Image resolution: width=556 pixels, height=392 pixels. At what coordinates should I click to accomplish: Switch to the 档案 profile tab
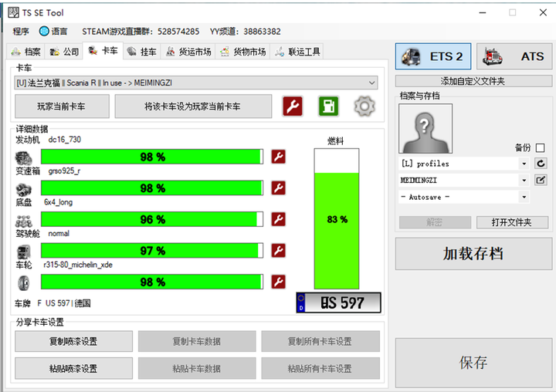click(25, 52)
